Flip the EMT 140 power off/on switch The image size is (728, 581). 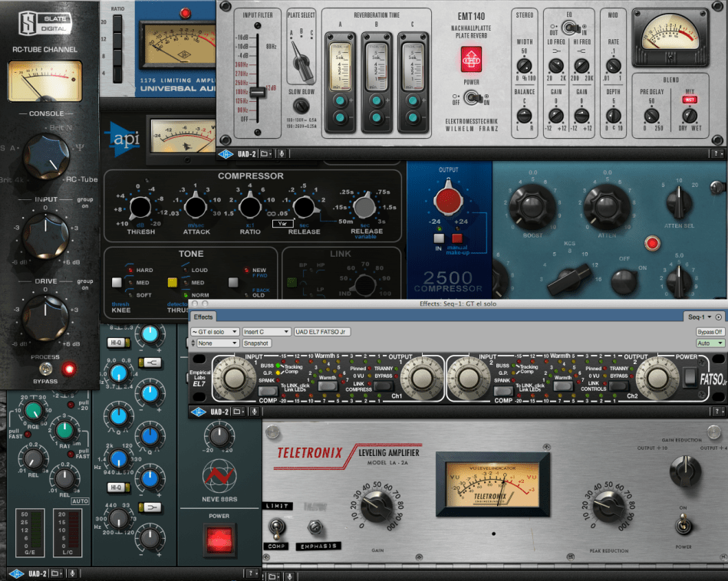[x=472, y=98]
